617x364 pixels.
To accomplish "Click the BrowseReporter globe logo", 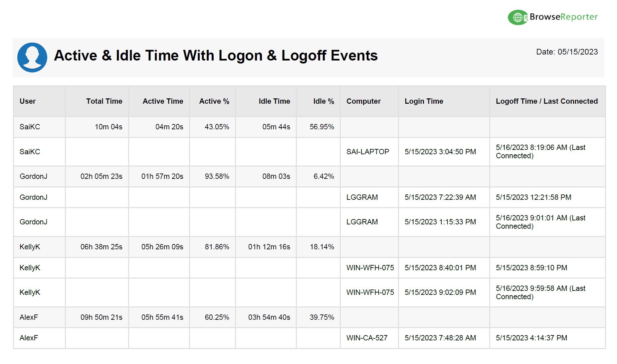I will (518, 17).
